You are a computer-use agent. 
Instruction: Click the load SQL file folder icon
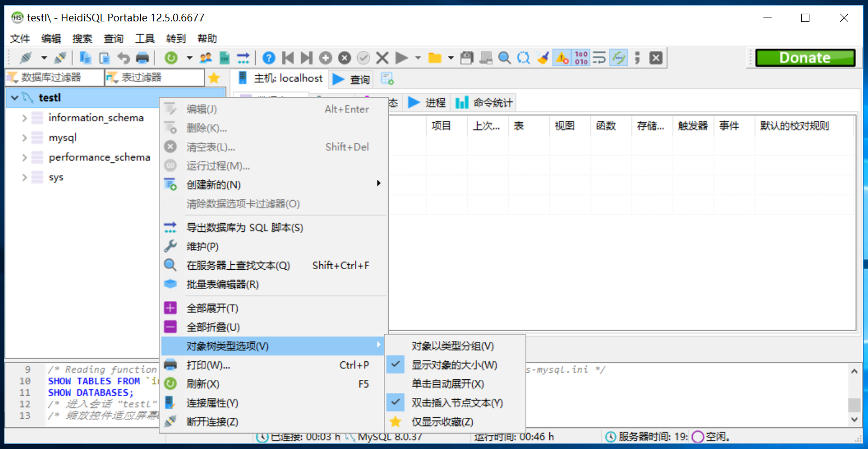[x=435, y=58]
